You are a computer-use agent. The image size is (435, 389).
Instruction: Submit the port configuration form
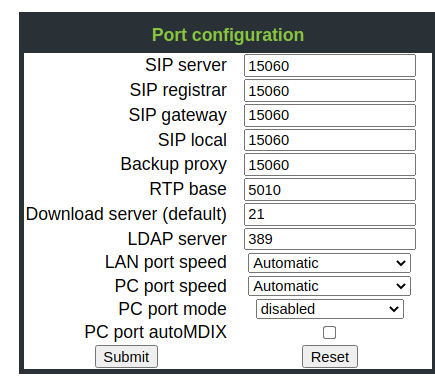point(126,357)
